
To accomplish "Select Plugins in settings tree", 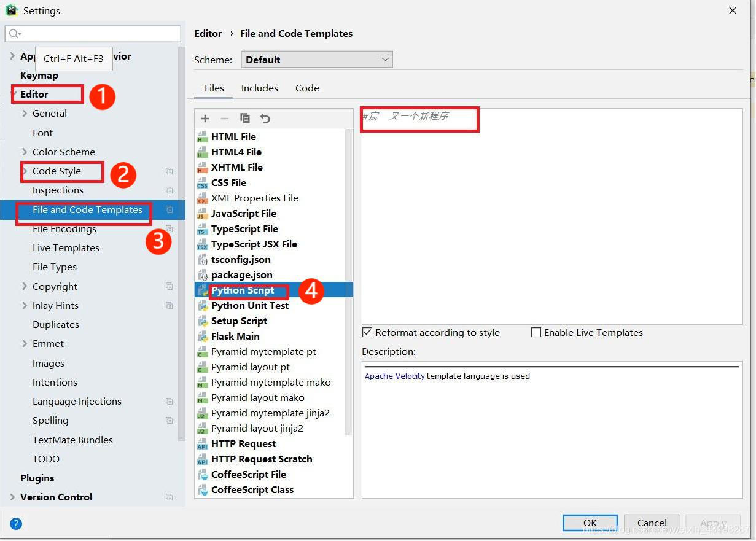I will 37,478.
